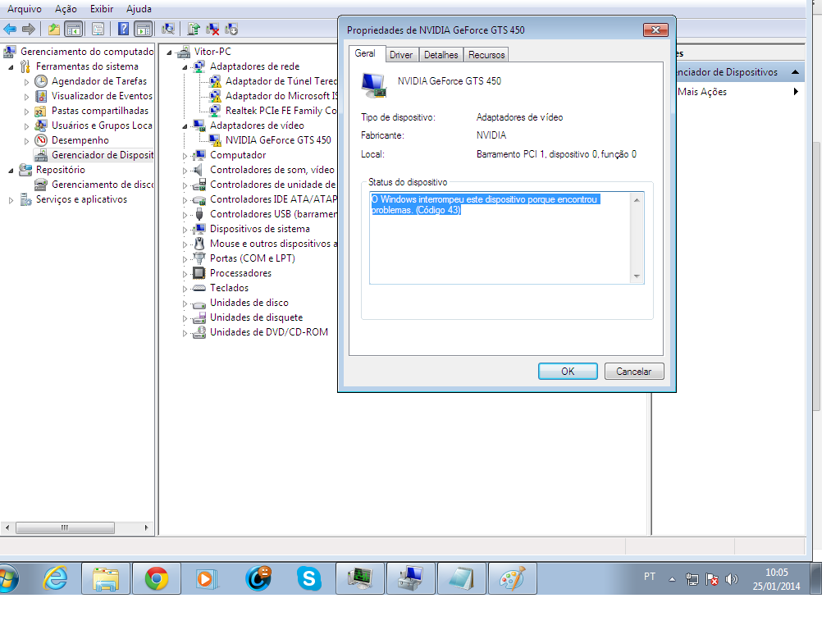Expand the Computador device node
840x630 pixels.
tap(185, 156)
